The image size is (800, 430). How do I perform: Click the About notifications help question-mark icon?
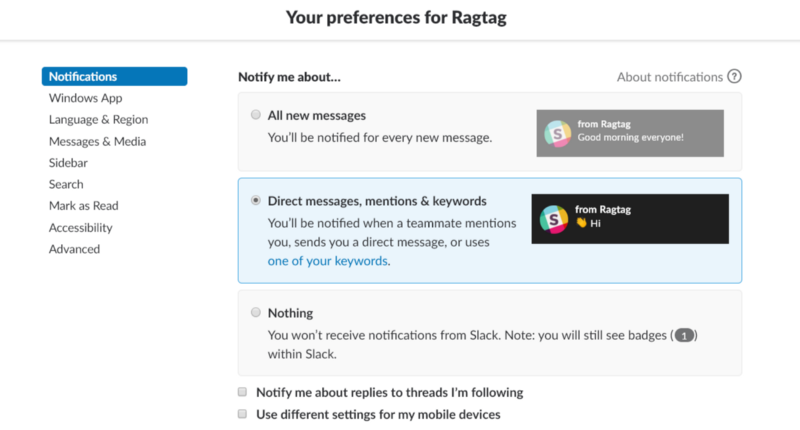735,77
